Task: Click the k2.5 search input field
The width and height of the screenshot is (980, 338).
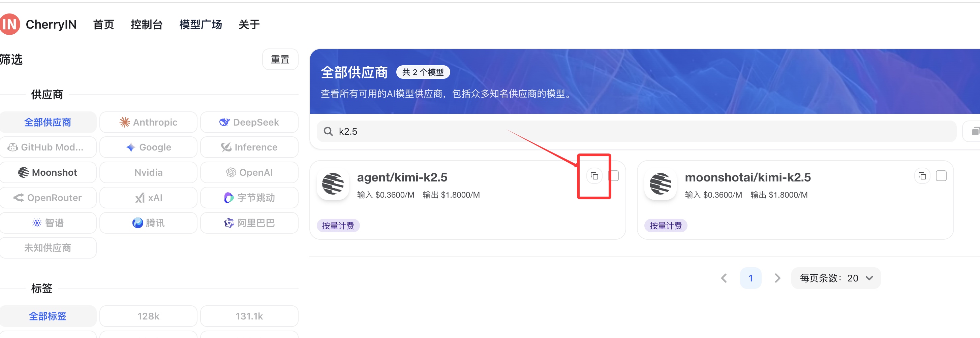Action: (609, 132)
